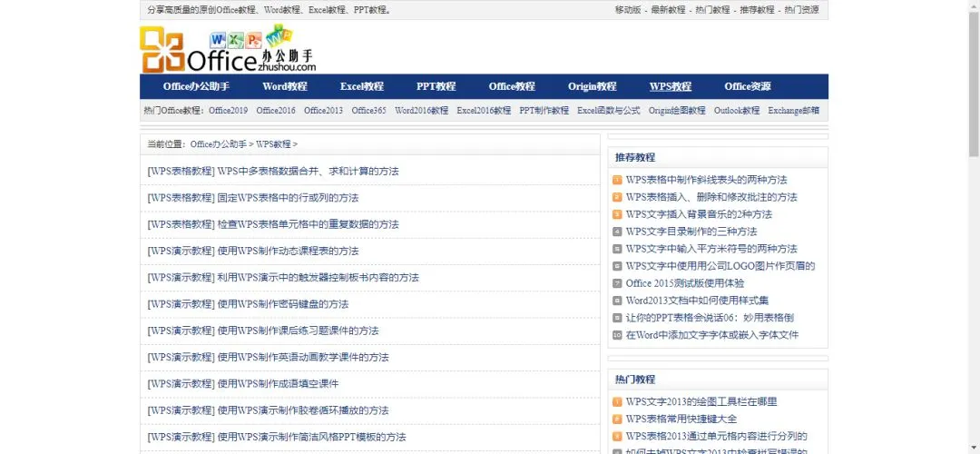The width and height of the screenshot is (980, 454).
Task: Open the Office资源 nav item
Action: click(748, 87)
